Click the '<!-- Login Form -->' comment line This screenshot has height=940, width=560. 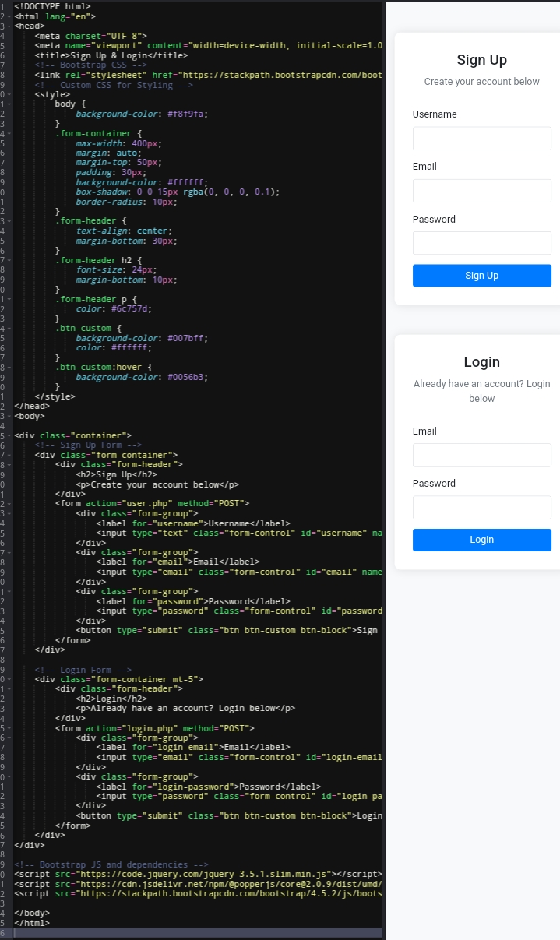[x=83, y=670]
